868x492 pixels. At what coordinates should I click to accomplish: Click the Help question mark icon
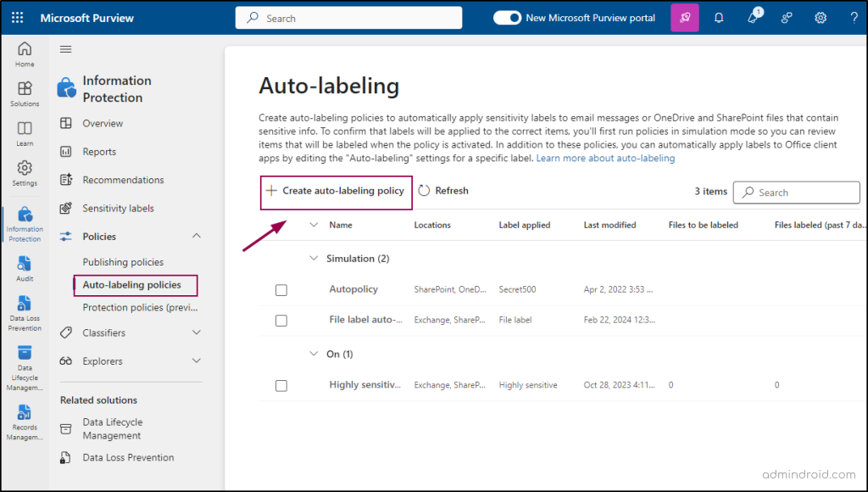tap(854, 18)
